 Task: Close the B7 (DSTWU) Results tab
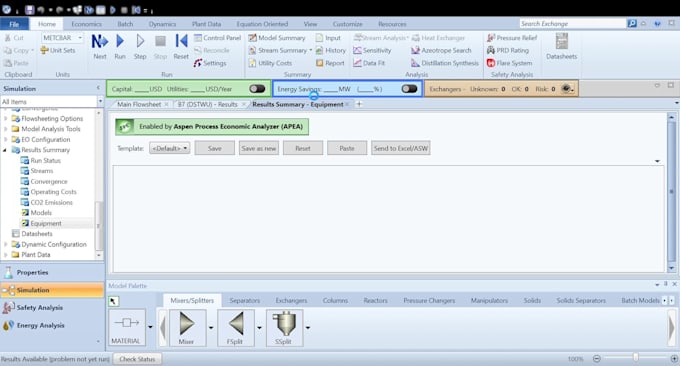click(x=244, y=105)
